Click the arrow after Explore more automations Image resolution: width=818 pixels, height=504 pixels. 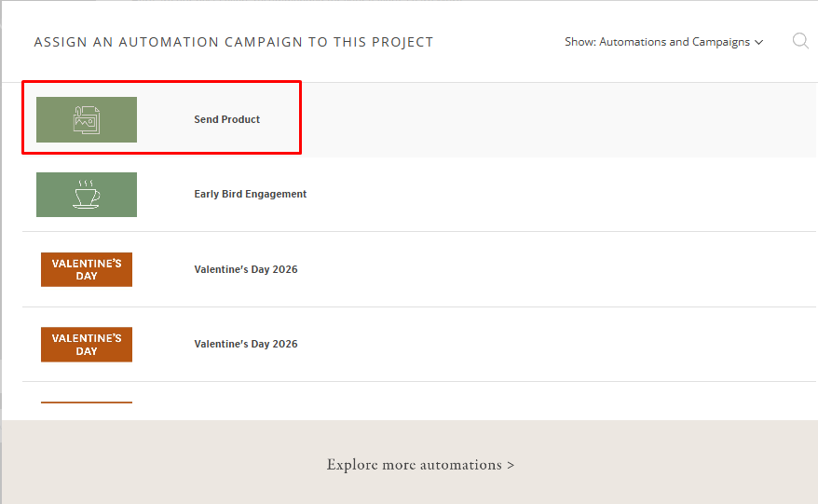(x=511, y=464)
